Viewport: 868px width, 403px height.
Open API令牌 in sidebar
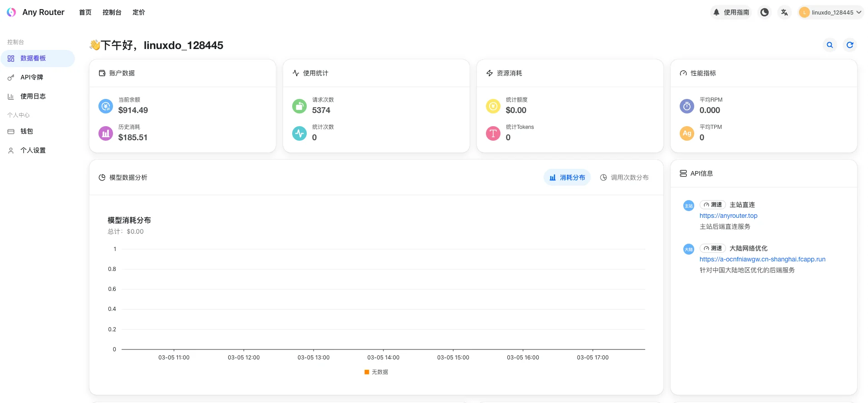pyautogui.click(x=32, y=77)
